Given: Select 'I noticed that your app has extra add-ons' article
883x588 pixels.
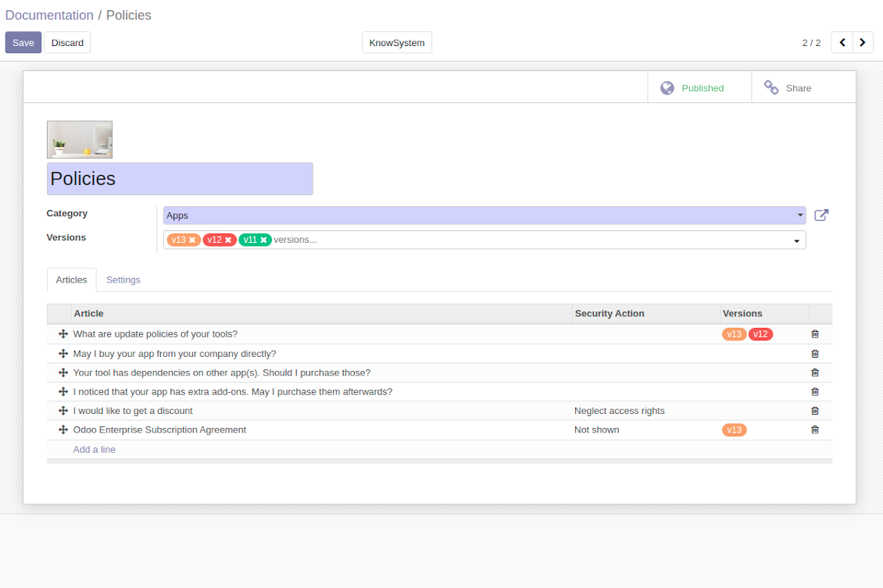Looking at the screenshot, I should point(233,392).
